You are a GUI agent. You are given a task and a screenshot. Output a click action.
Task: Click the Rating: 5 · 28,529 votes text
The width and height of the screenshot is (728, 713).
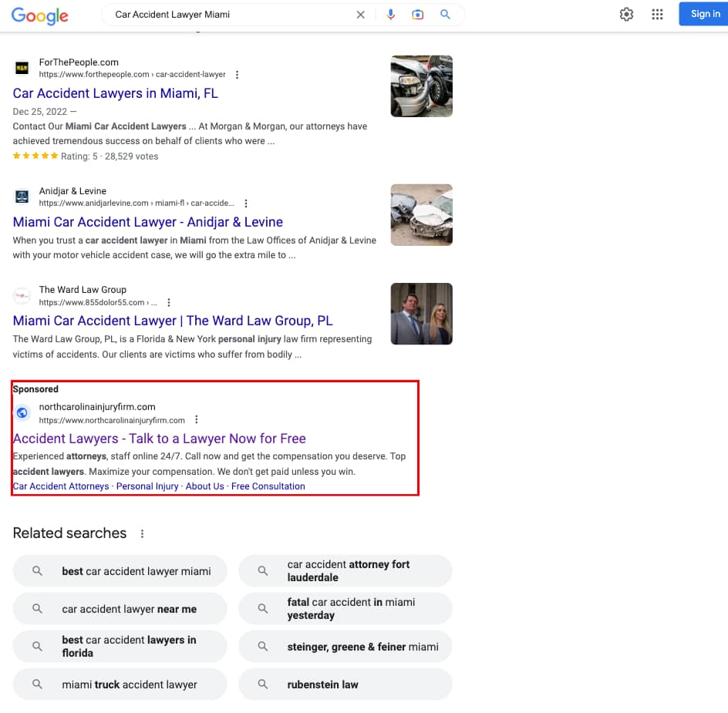(110, 156)
